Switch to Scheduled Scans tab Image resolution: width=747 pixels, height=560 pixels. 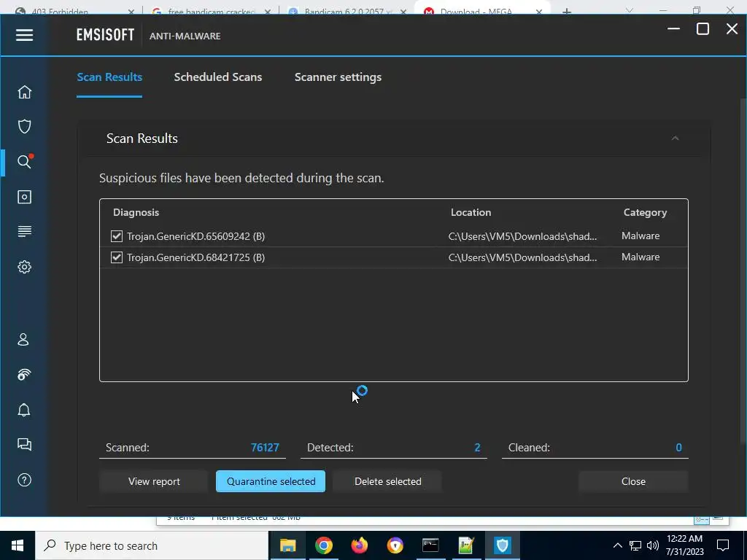point(217,77)
